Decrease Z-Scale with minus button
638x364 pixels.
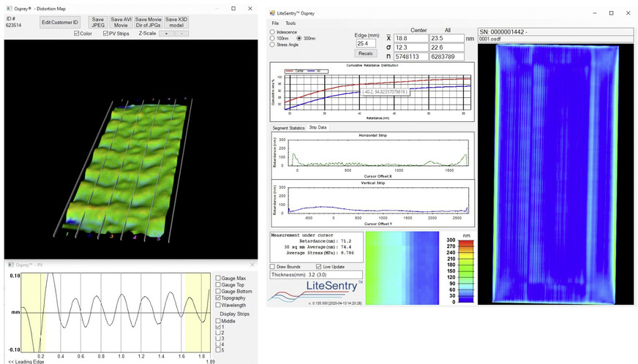181,34
